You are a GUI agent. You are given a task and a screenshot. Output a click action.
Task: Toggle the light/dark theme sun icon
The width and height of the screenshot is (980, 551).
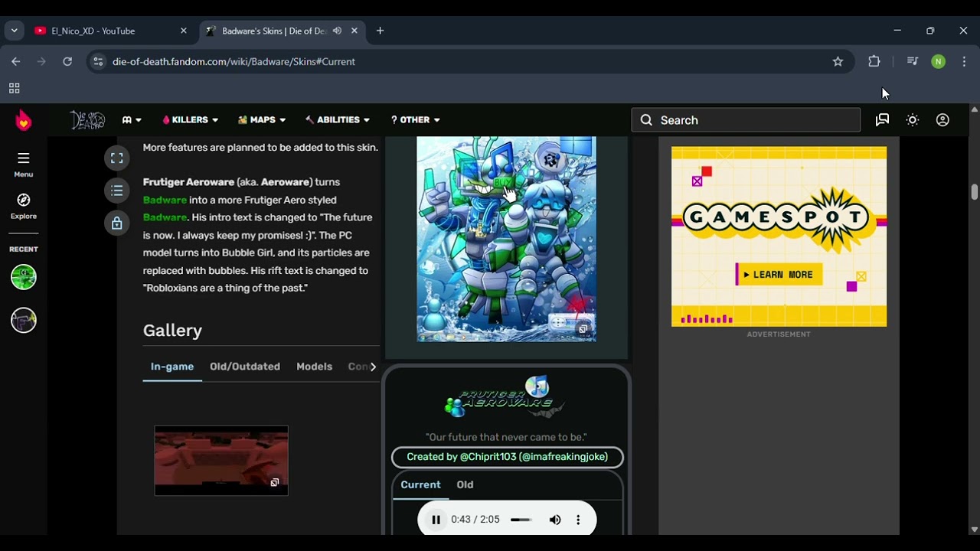[913, 120]
